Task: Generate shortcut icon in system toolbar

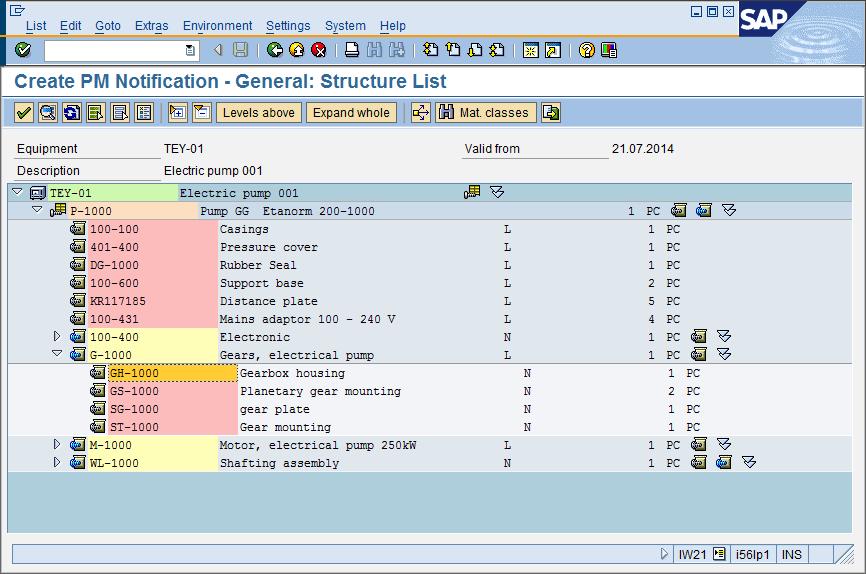Action: click(553, 50)
